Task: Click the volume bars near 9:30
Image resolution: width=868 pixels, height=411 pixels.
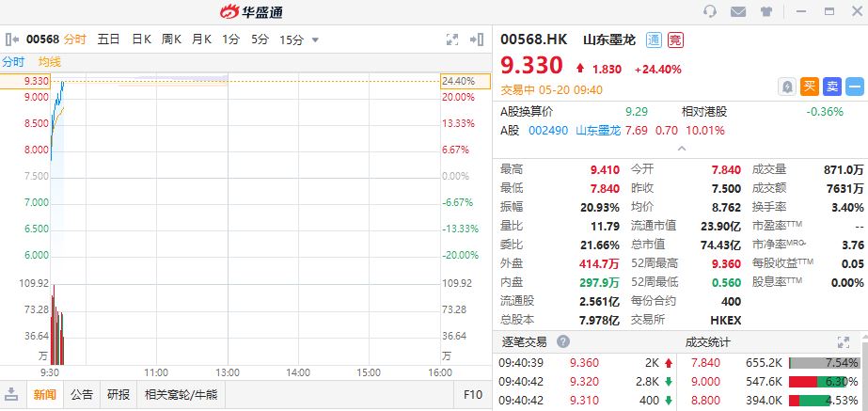Action: coord(57,326)
